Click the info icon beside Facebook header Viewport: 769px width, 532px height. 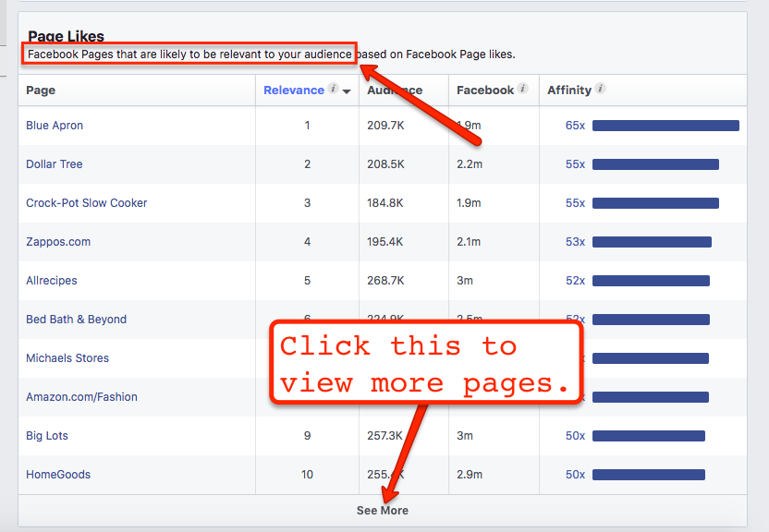[x=523, y=89]
